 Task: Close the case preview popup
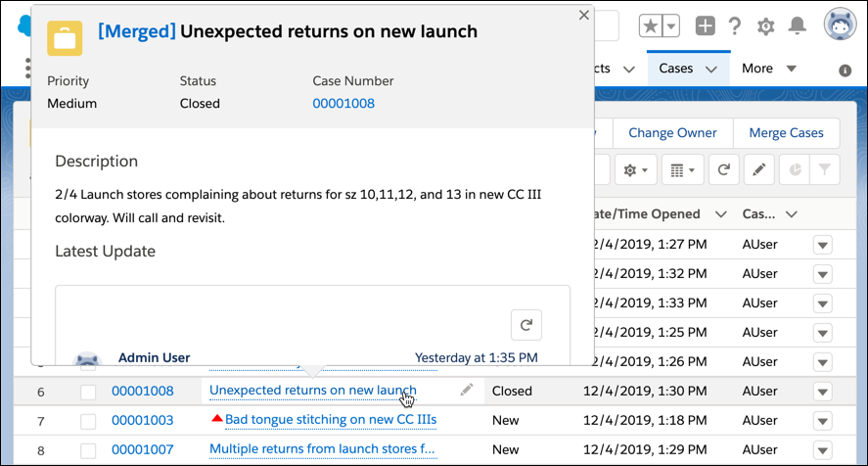point(584,15)
